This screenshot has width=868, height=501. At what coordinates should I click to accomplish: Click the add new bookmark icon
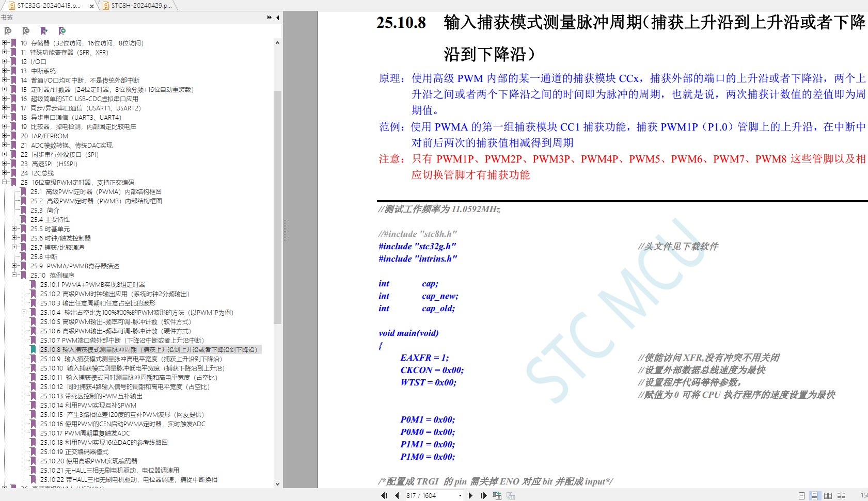pos(26,31)
